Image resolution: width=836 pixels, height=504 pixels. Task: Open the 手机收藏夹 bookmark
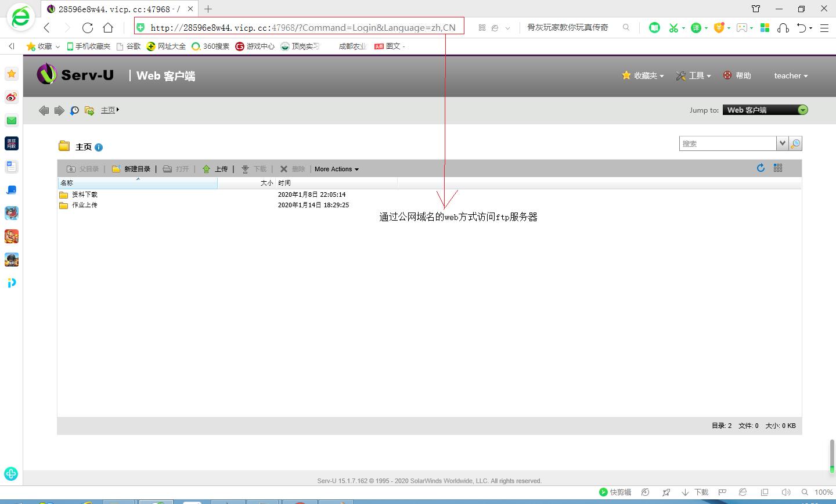click(x=88, y=46)
